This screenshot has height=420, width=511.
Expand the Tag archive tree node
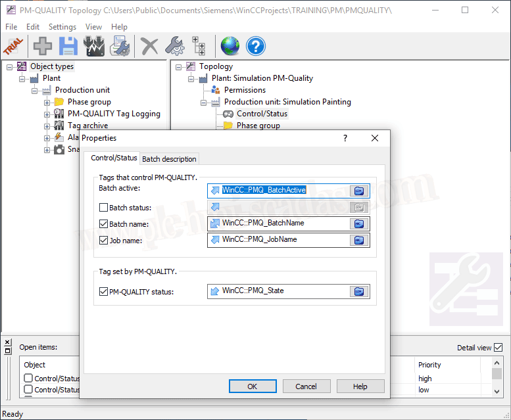point(47,126)
